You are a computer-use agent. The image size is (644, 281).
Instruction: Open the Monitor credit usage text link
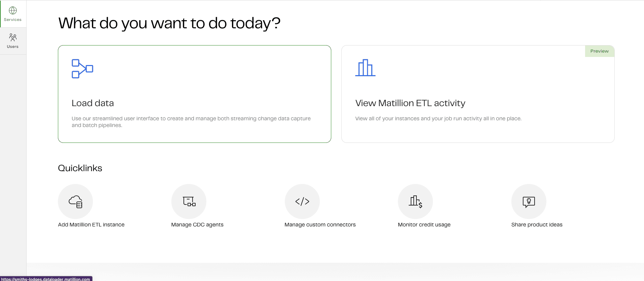click(x=424, y=225)
